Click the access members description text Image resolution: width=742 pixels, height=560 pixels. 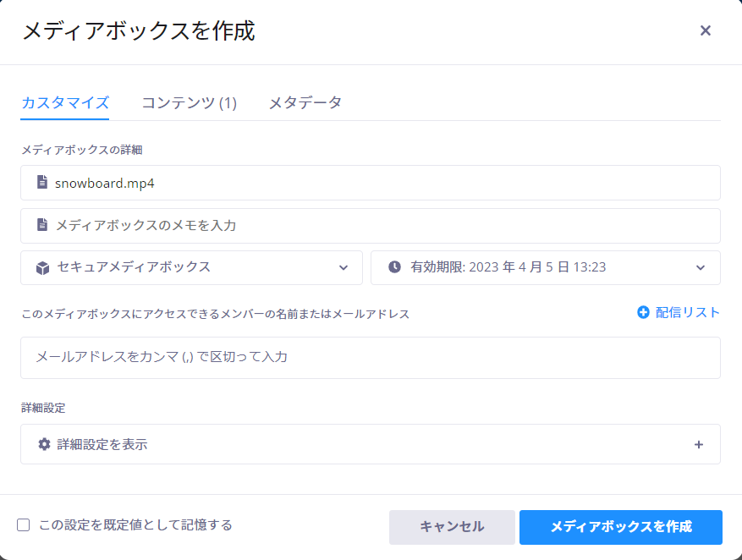click(x=215, y=314)
